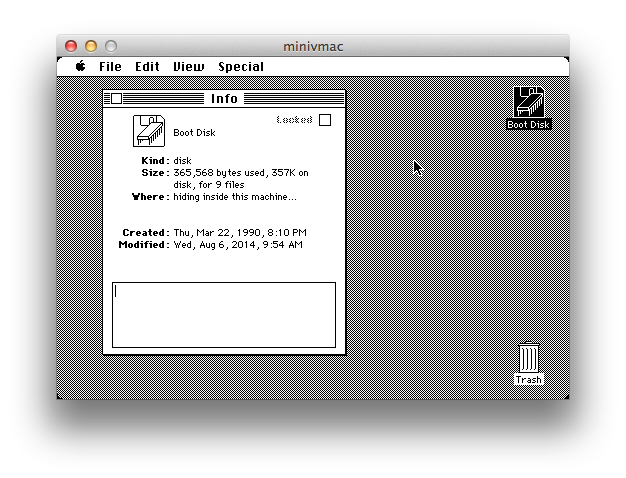
Task: Open the Special menu
Action: pos(241,67)
